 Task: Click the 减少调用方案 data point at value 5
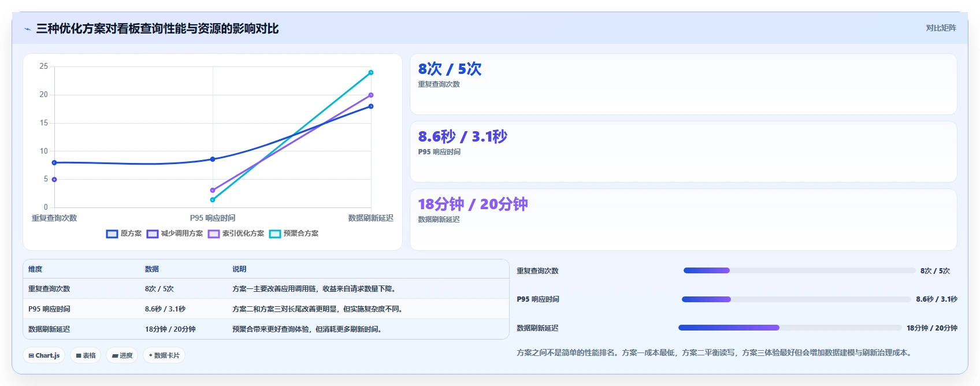54,180
